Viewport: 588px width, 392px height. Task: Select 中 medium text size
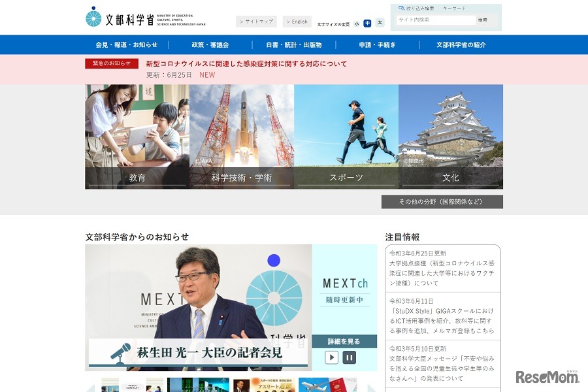coord(367,23)
